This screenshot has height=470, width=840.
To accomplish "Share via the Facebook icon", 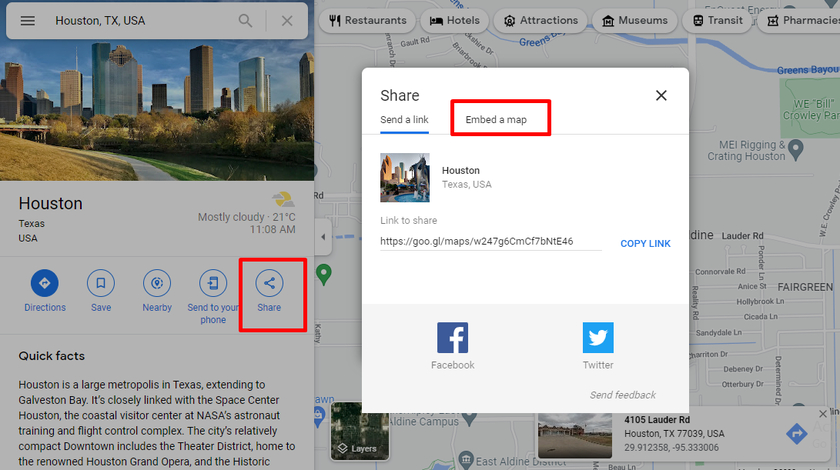I will tap(453, 338).
